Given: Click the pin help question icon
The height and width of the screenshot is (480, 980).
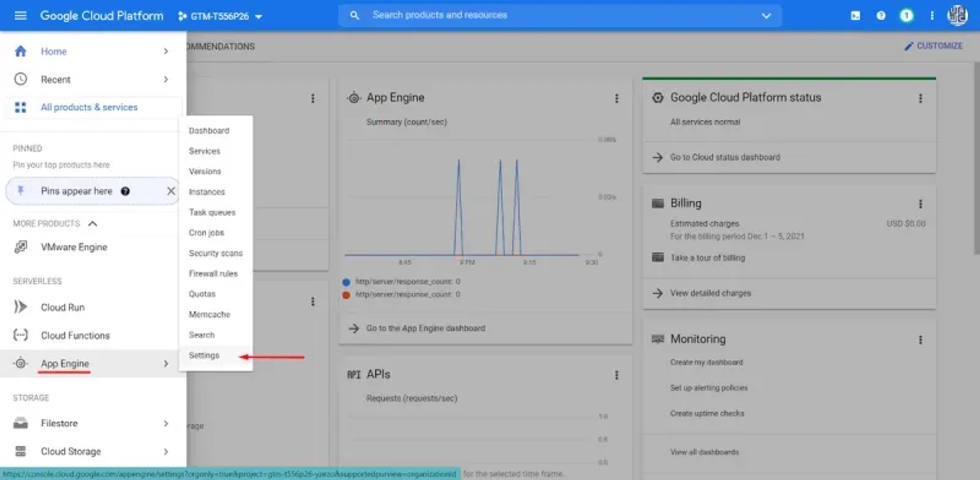Looking at the screenshot, I should click(x=125, y=191).
